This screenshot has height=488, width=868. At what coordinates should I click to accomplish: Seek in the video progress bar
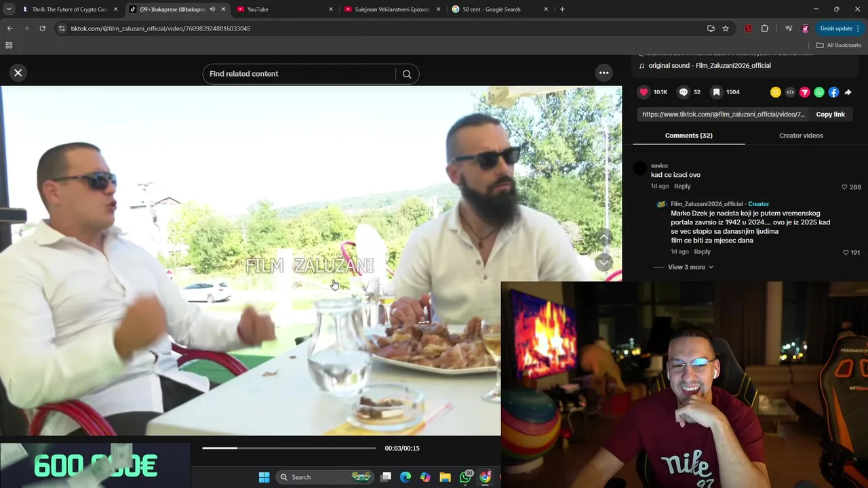(x=289, y=448)
